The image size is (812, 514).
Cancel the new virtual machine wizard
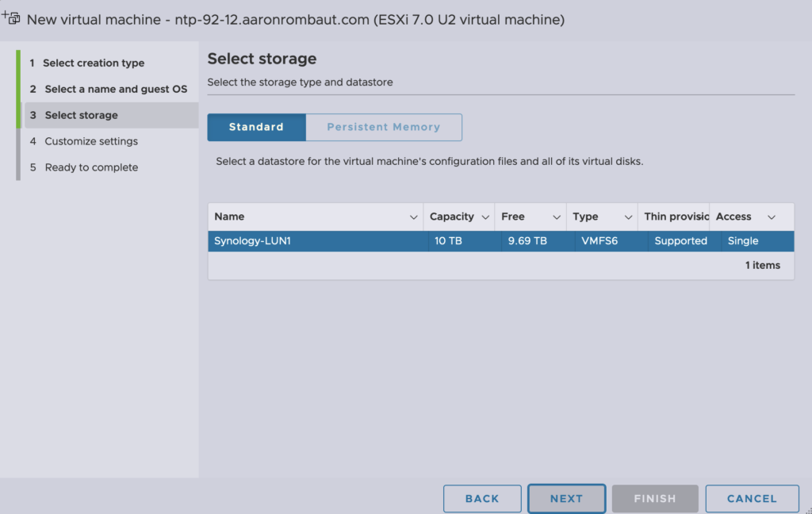pyautogui.click(x=752, y=499)
